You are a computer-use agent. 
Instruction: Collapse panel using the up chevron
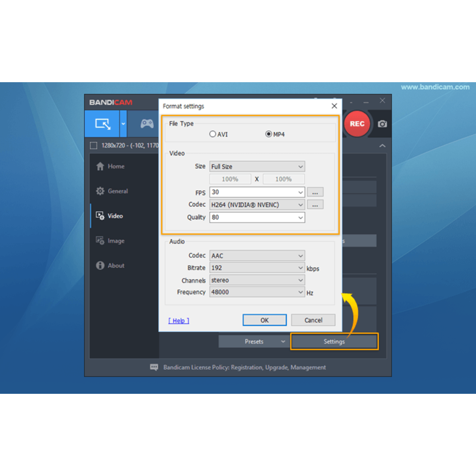point(382,145)
